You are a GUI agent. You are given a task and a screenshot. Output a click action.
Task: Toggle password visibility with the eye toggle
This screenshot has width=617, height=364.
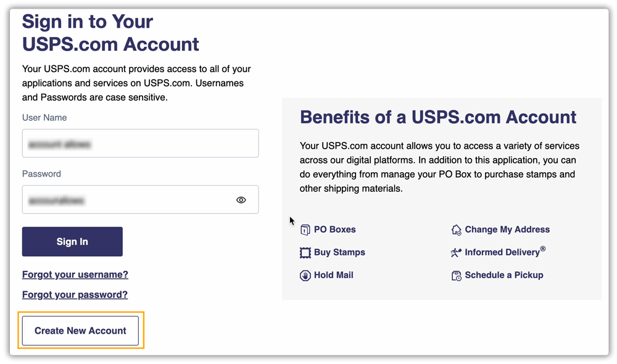coord(241,199)
